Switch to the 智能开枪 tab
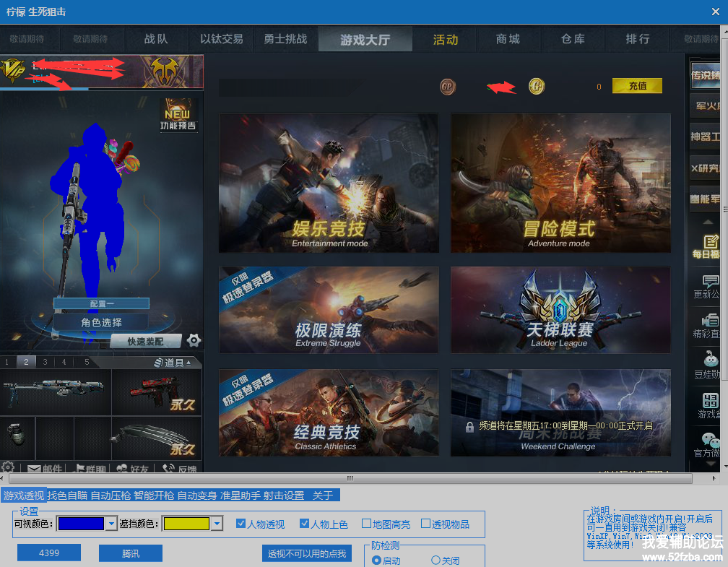The height and width of the screenshot is (567, 728). point(154,495)
